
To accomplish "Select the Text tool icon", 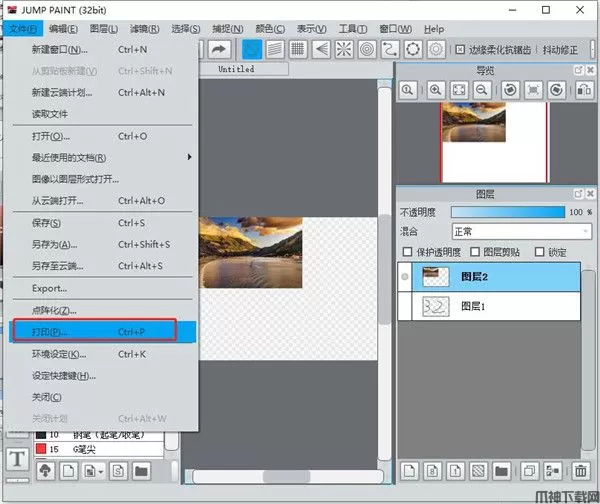I will pos(17,459).
